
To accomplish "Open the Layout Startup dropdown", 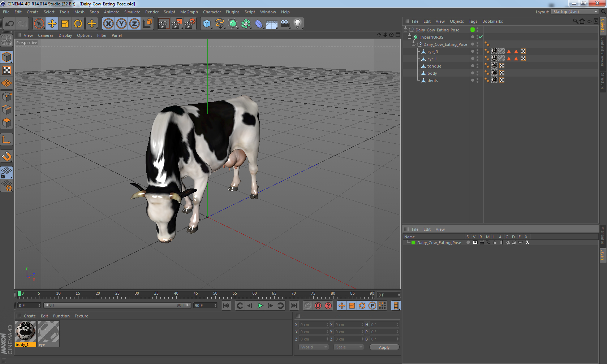I will [575, 12].
